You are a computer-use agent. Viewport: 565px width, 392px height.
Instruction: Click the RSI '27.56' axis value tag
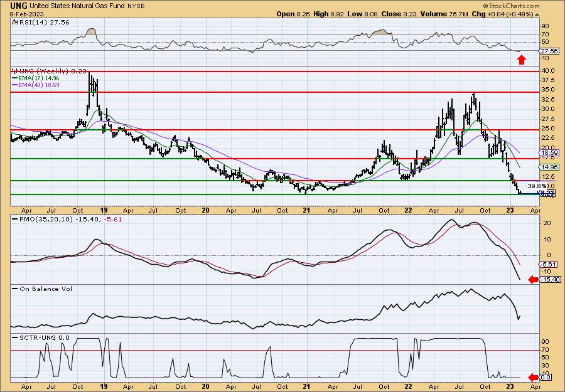(549, 51)
